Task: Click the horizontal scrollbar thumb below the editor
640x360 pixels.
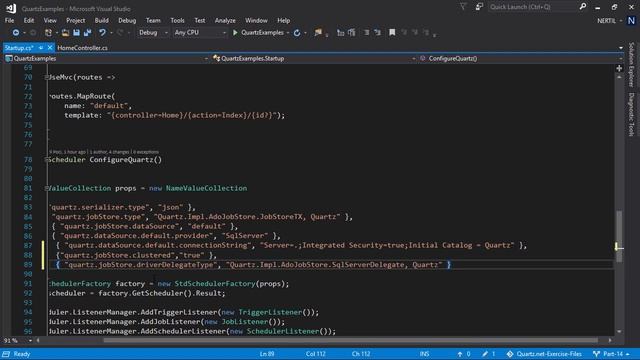Action: click(x=350, y=340)
